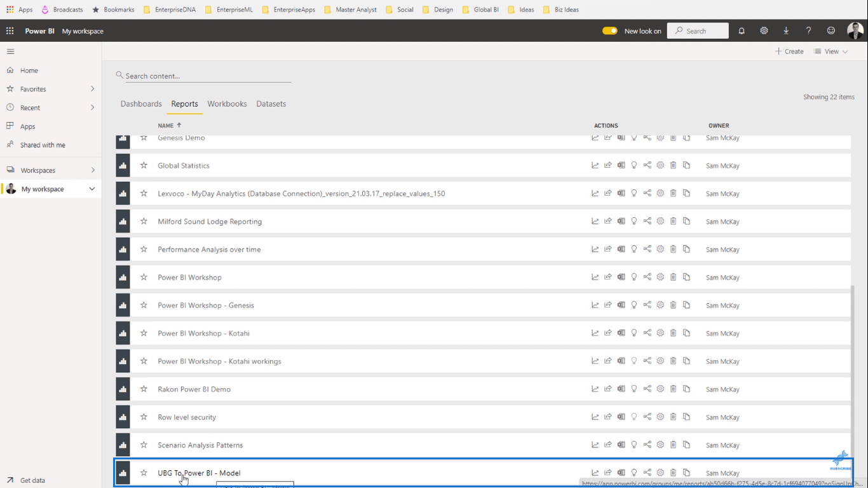The image size is (868, 488).
Task: Click the Create button
Action: coord(789,51)
